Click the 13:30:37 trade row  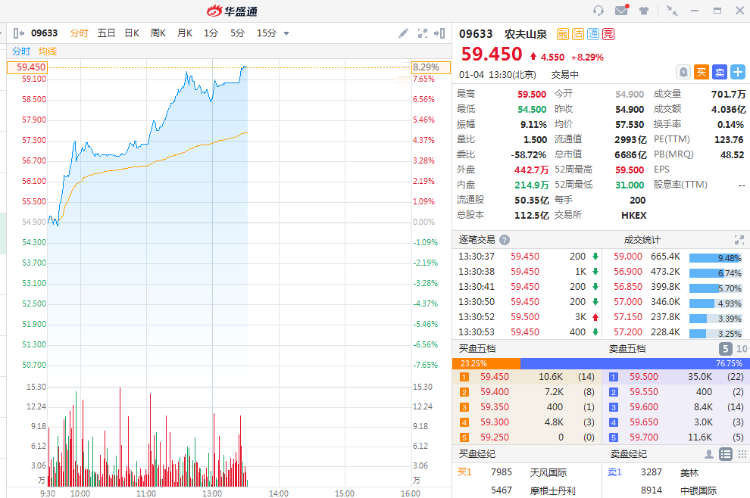click(528, 256)
